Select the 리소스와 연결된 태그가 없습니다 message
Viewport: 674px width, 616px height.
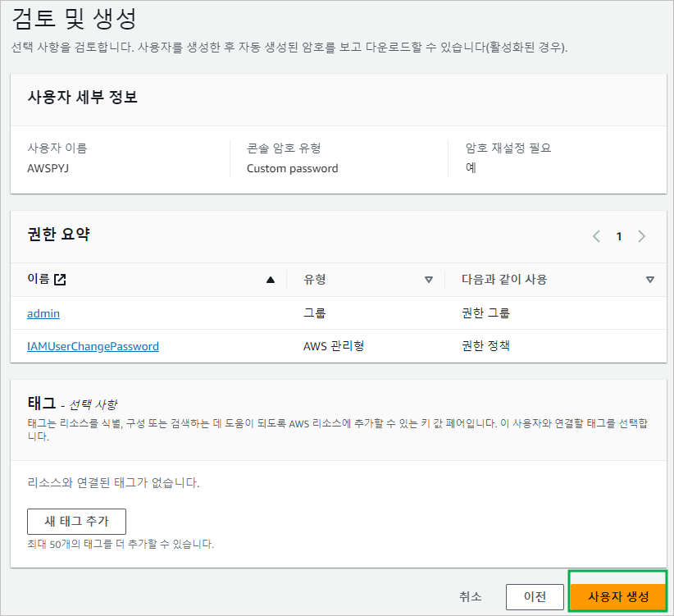click(x=113, y=483)
